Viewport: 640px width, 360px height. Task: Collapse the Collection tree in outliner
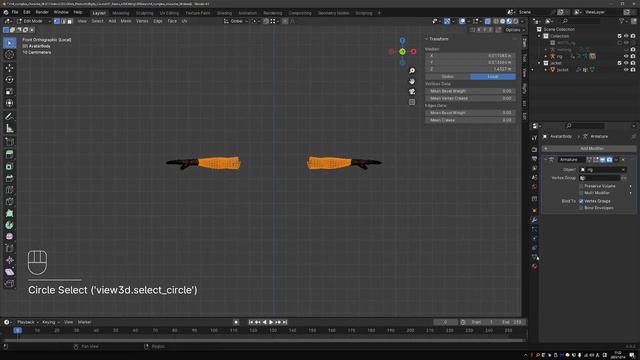[x=539, y=36]
